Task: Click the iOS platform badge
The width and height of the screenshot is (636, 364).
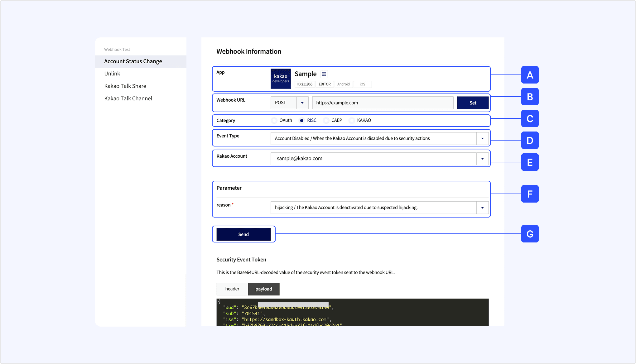Action: (x=362, y=84)
